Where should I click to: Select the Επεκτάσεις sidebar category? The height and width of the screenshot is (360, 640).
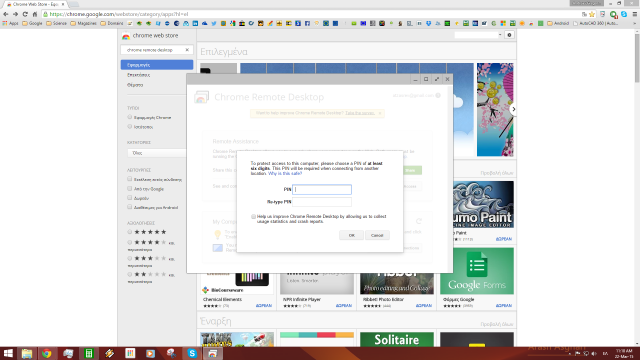pos(138,75)
